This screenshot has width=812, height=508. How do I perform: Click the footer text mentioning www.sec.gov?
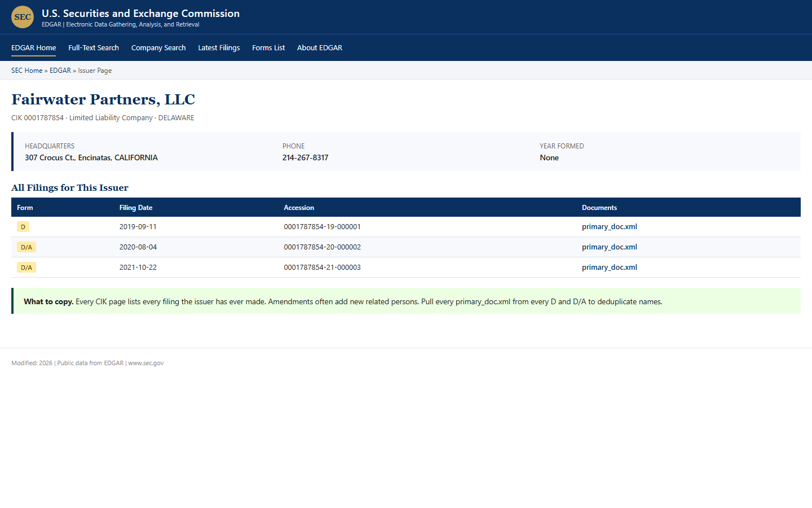click(87, 364)
